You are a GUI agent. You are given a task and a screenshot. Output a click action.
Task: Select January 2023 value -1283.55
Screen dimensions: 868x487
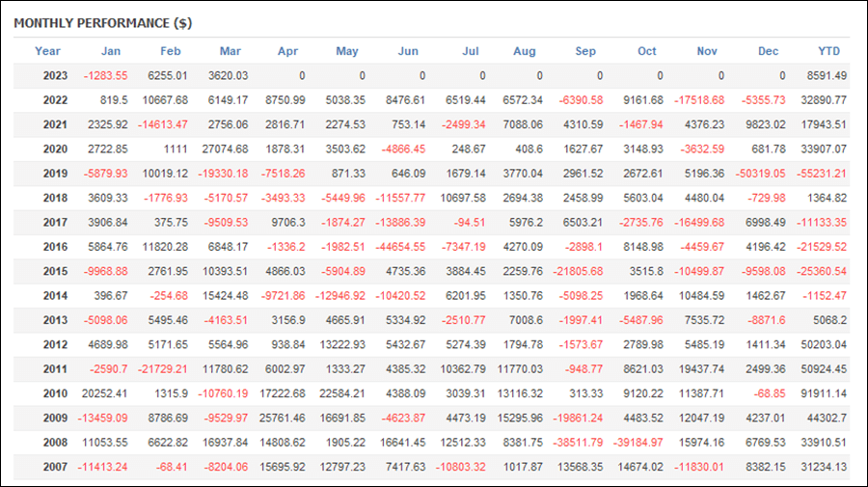(x=105, y=76)
